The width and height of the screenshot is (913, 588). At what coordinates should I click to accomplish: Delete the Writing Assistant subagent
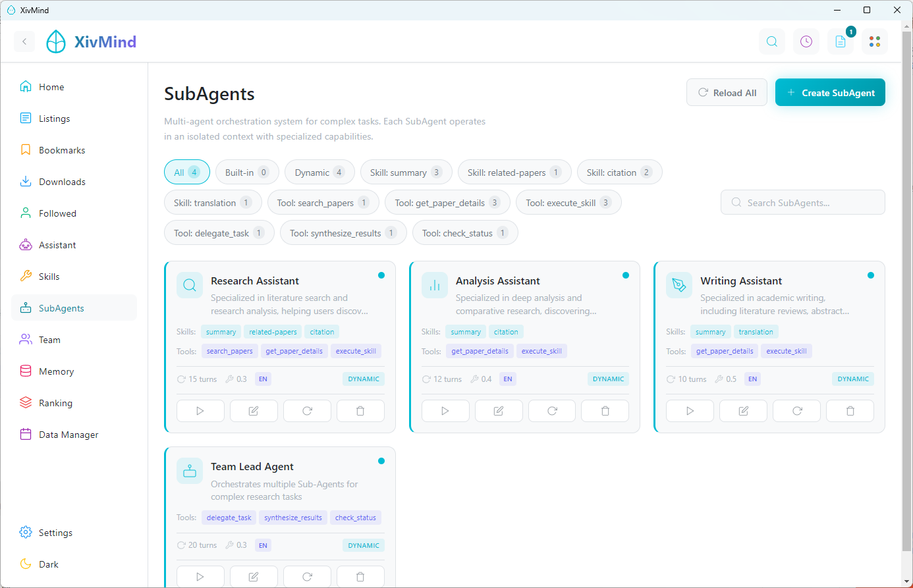pyautogui.click(x=850, y=411)
